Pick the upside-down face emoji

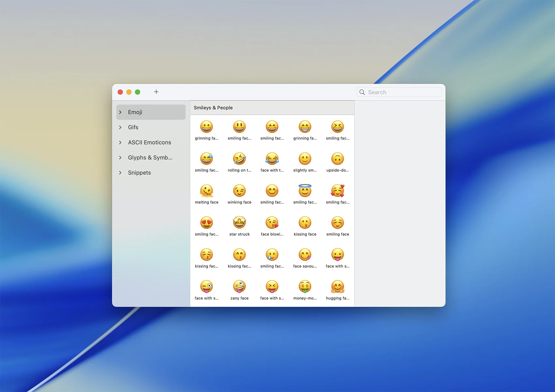[338, 159]
